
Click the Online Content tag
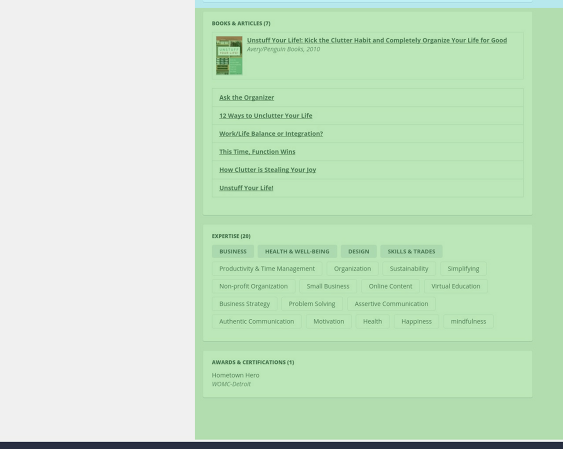pyautogui.click(x=390, y=286)
